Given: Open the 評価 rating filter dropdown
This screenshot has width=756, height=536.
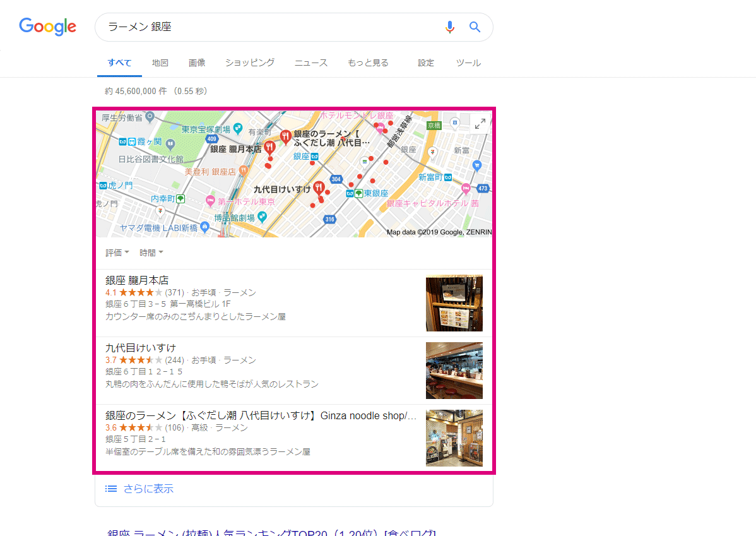Looking at the screenshot, I should point(117,253).
